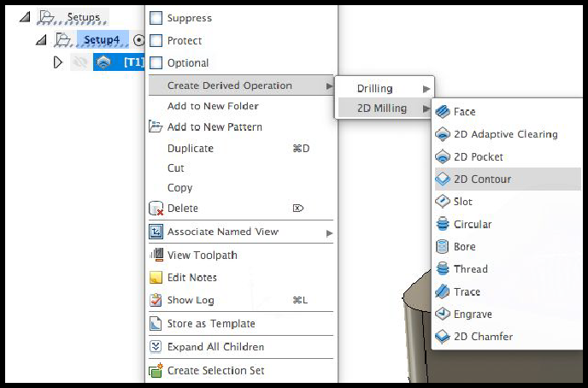Click the 2D Pocket icon
Viewport: 588px width, 388px height.
click(x=443, y=156)
